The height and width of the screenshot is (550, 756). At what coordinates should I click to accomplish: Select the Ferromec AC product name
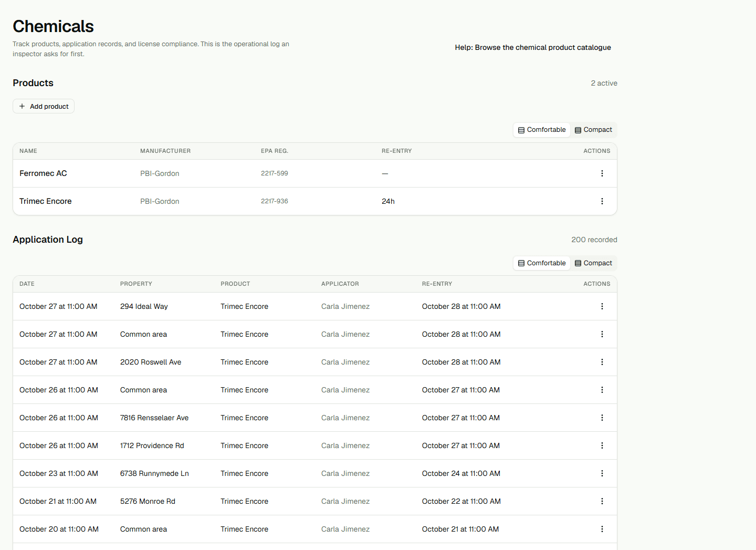(43, 173)
